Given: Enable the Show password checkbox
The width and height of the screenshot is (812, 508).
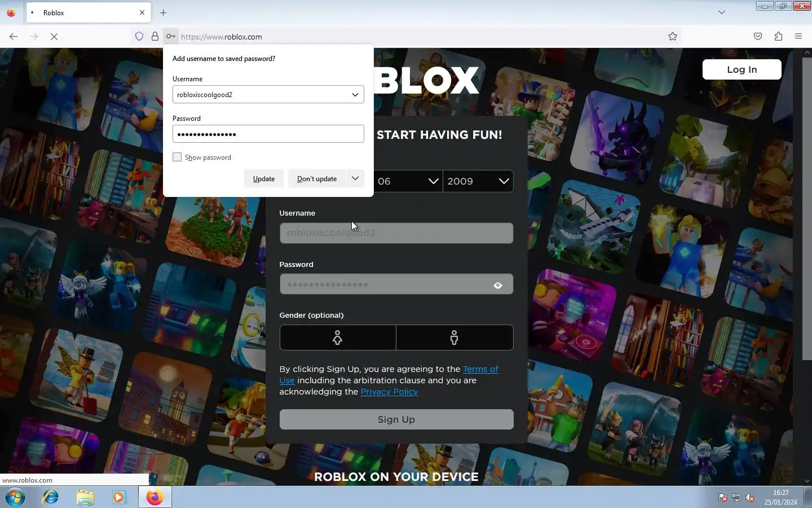Looking at the screenshot, I should [177, 157].
